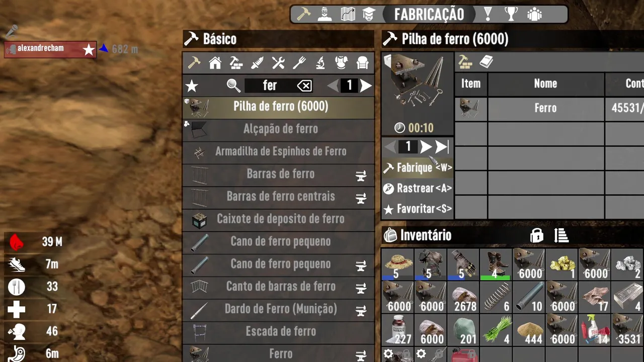Select the crossed tools category icon
Screen dimensions: 644x362
(278, 63)
